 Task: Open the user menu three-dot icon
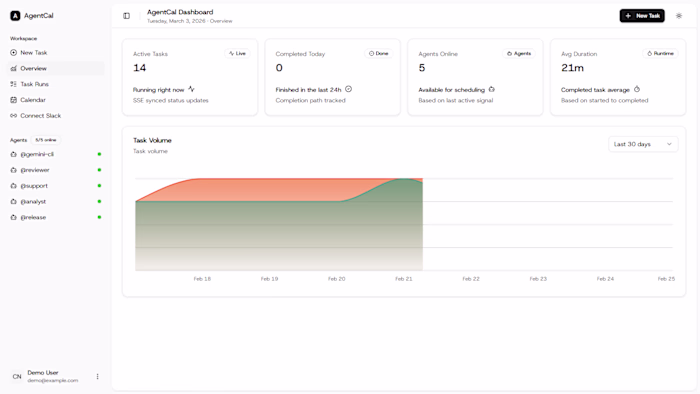[x=97, y=377]
